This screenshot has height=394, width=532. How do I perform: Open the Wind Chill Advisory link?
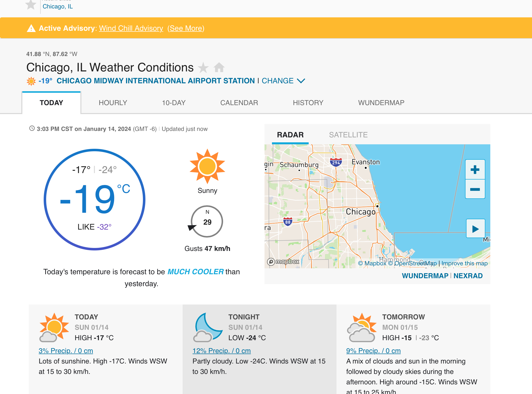point(131,28)
